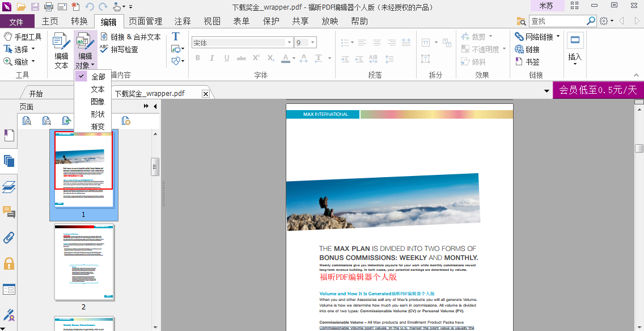Click the Redo arrow icon

click(103, 7)
